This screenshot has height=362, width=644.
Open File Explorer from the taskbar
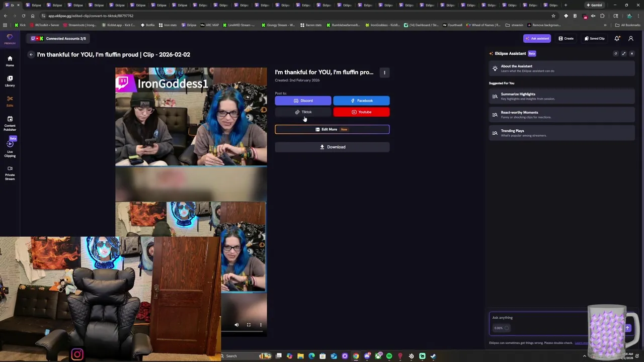pos(300,356)
